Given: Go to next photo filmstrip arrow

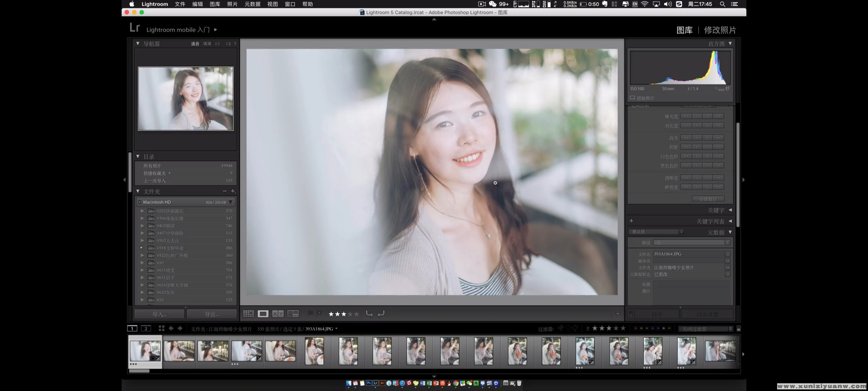Looking at the screenshot, I should pyautogui.click(x=180, y=329).
